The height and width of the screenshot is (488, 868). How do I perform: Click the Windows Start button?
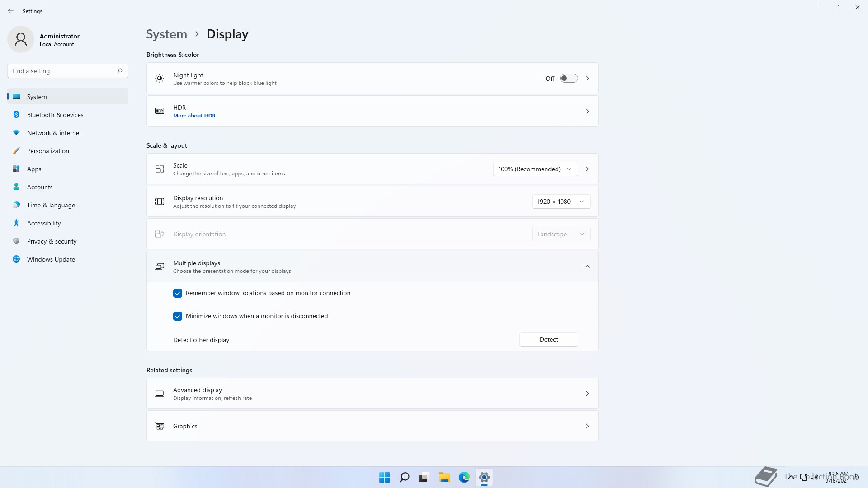coord(384,477)
